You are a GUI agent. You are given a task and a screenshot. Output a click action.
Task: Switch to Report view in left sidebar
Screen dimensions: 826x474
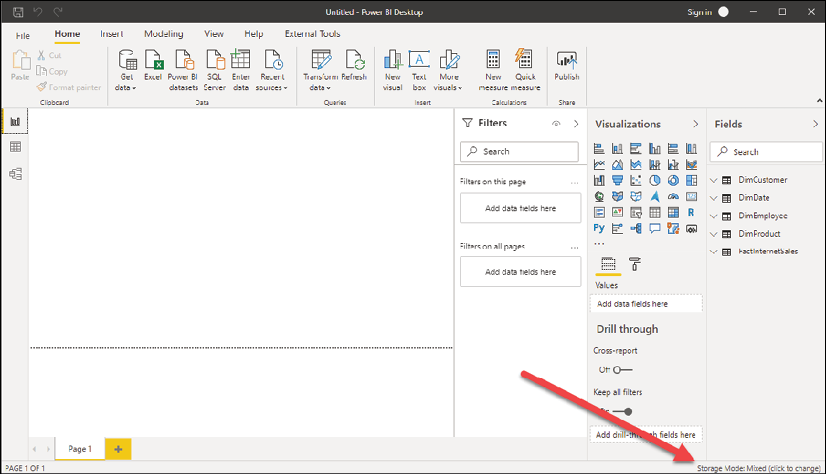point(15,122)
